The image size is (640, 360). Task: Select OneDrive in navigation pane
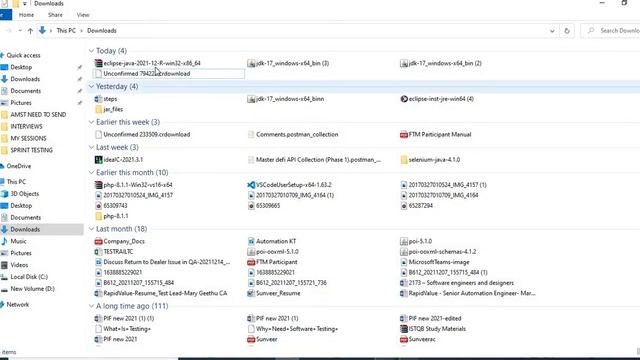(x=19, y=166)
